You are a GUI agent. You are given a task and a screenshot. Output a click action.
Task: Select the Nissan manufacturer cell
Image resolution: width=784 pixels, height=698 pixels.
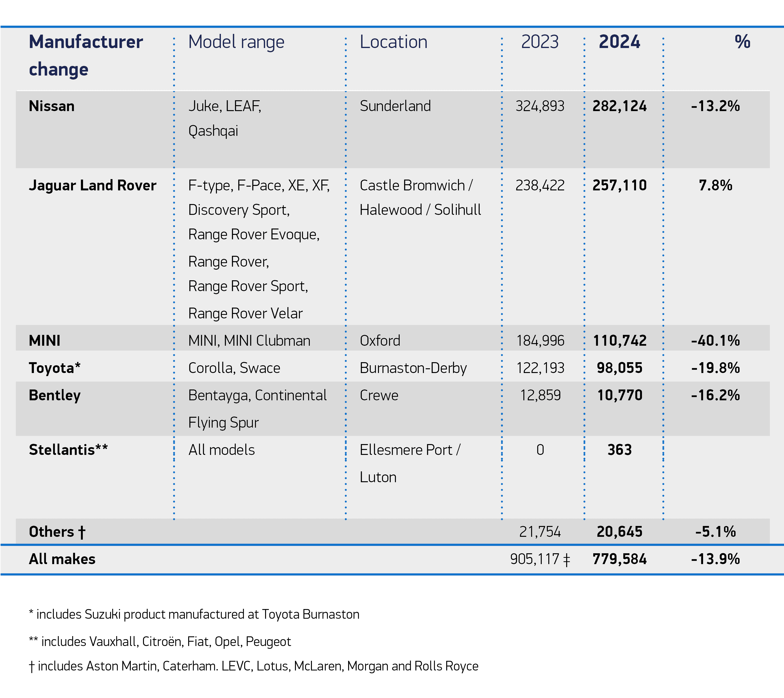pyautogui.click(x=52, y=106)
